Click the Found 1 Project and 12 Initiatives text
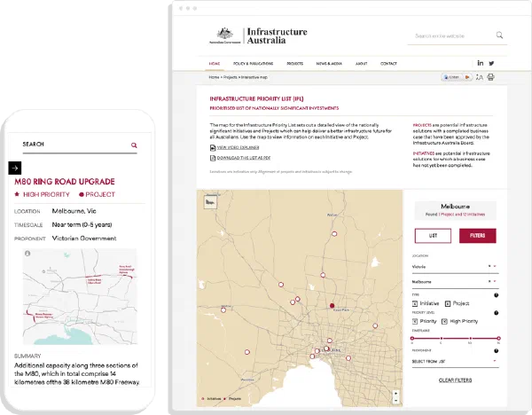Screen dimensions: 532x415 456,215
